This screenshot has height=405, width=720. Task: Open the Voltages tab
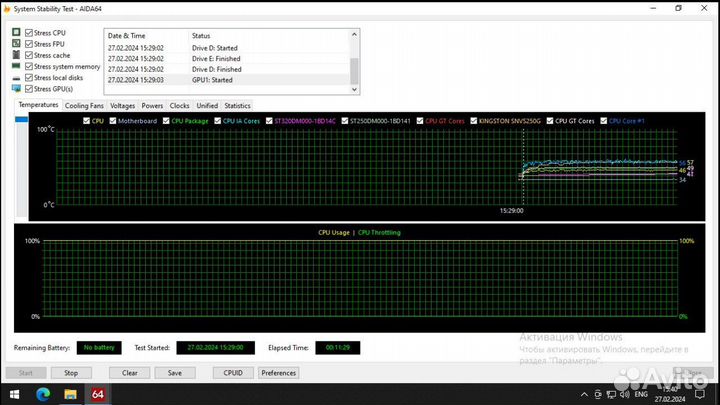pos(123,106)
